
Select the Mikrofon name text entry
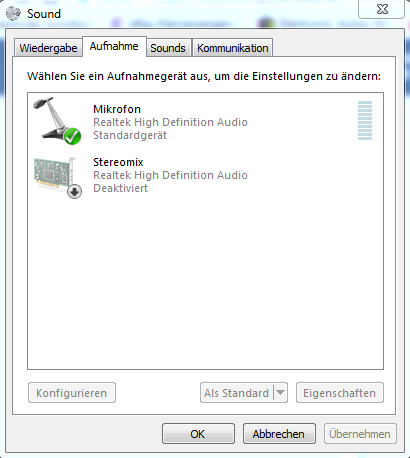(x=117, y=109)
